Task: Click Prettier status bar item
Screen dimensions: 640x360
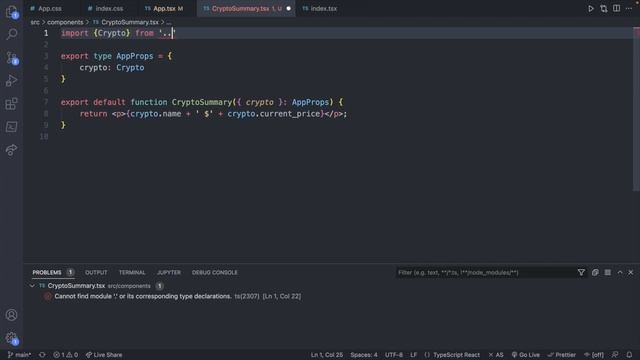Action: 562,355
